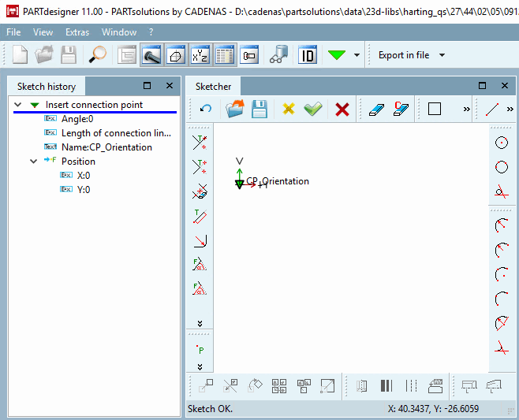Maximize the Sketcher panel
Image resolution: width=519 pixels, height=420 pixels.
tap(482, 86)
